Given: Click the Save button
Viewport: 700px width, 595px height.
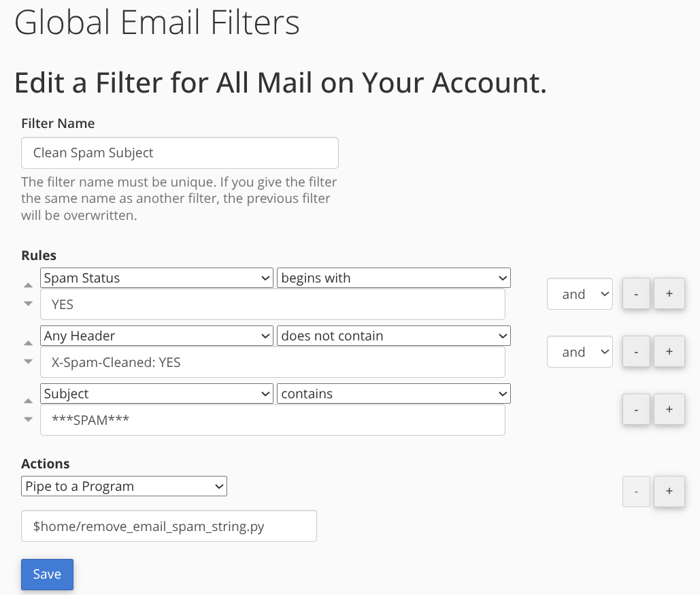Looking at the screenshot, I should tap(48, 575).
